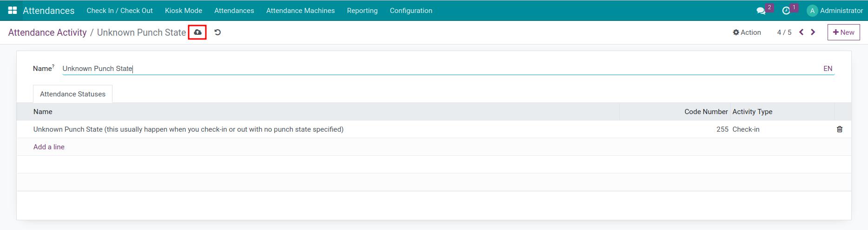Click the Unknown Punch State status name cell
Viewport: 868px width, 230px height.
coord(318,129)
